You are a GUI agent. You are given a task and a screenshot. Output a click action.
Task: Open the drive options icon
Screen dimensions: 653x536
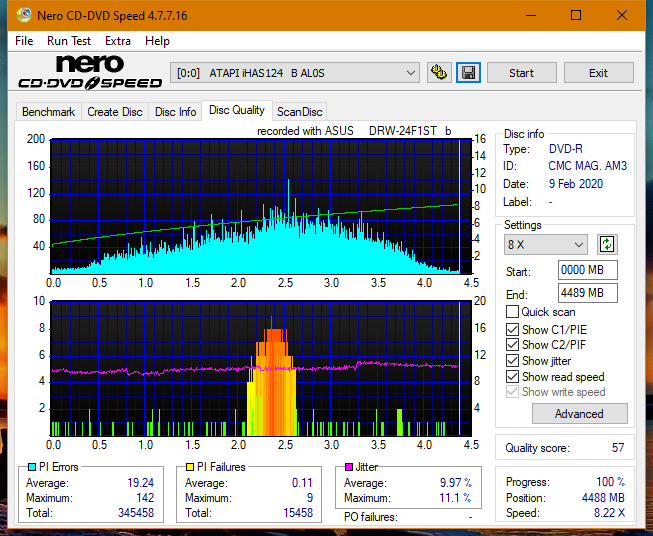coord(439,73)
